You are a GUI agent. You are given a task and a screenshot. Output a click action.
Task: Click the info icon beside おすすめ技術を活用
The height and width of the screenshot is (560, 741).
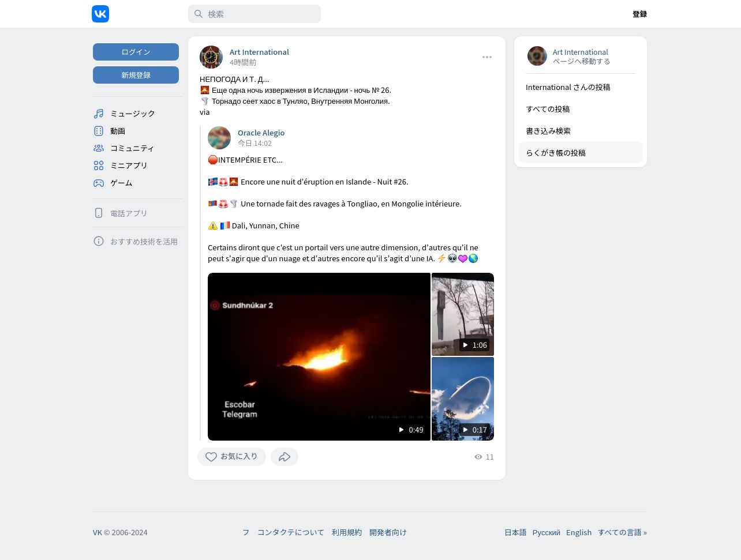99,241
